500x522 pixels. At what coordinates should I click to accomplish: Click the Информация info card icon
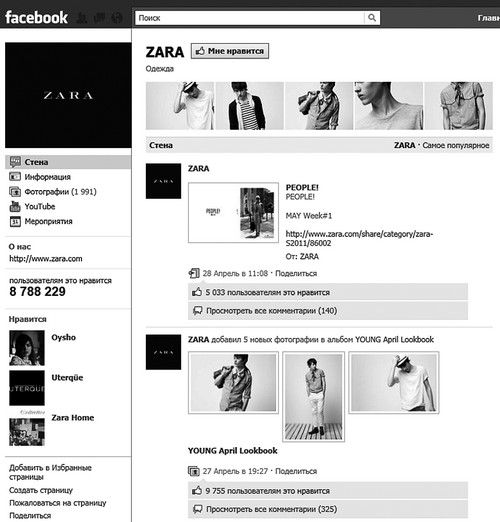15,176
